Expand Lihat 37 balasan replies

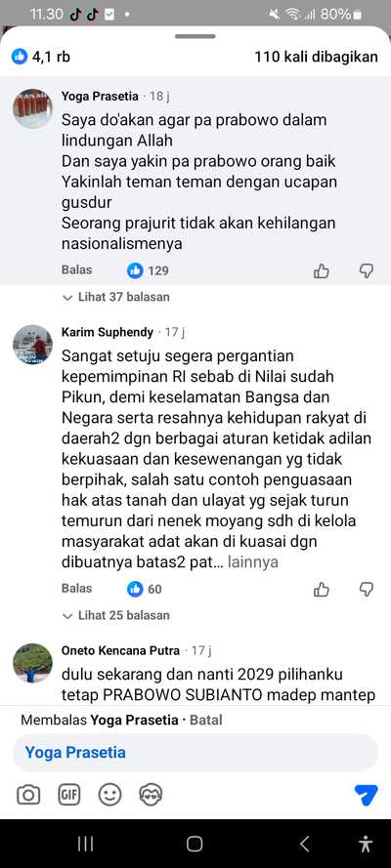(116, 297)
